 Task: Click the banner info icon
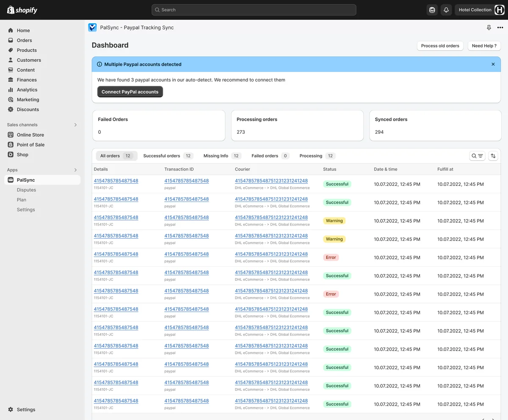pos(99,64)
